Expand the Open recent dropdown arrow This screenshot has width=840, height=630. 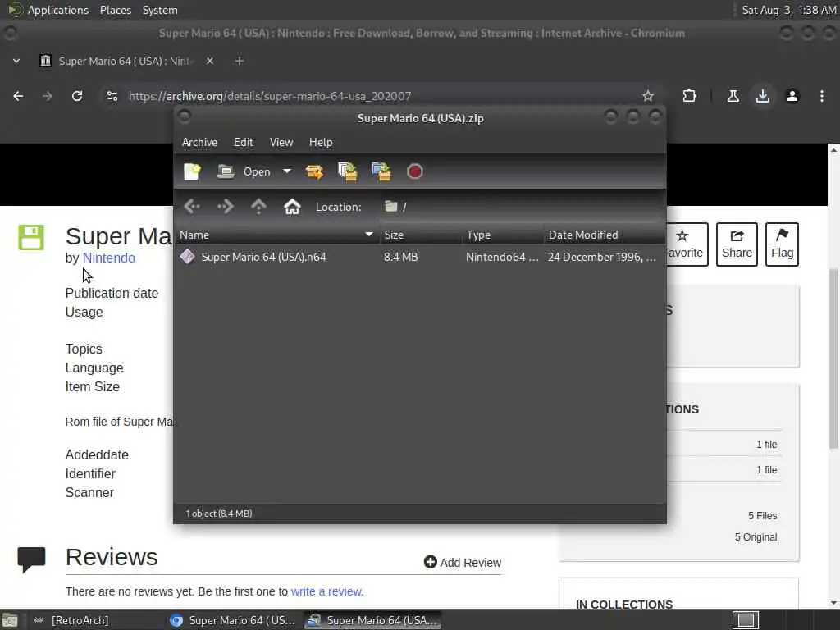pos(287,171)
